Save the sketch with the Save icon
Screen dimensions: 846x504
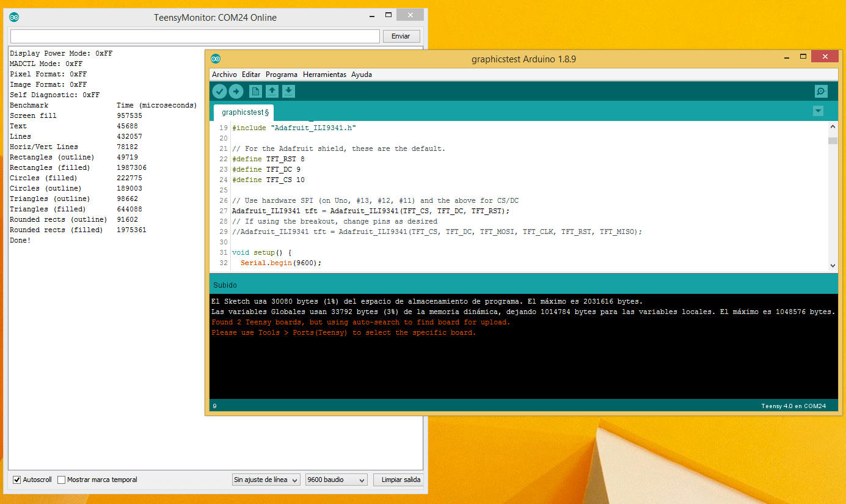(288, 92)
